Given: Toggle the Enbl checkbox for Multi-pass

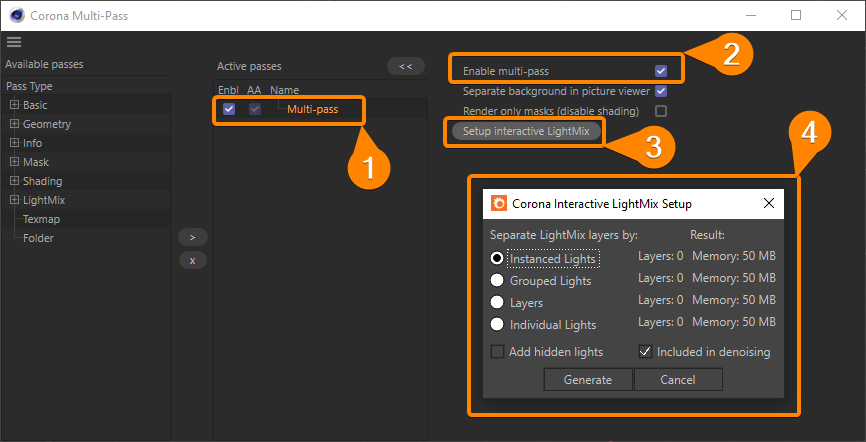Looking at the screenshot, I should [x=229, y=109].
